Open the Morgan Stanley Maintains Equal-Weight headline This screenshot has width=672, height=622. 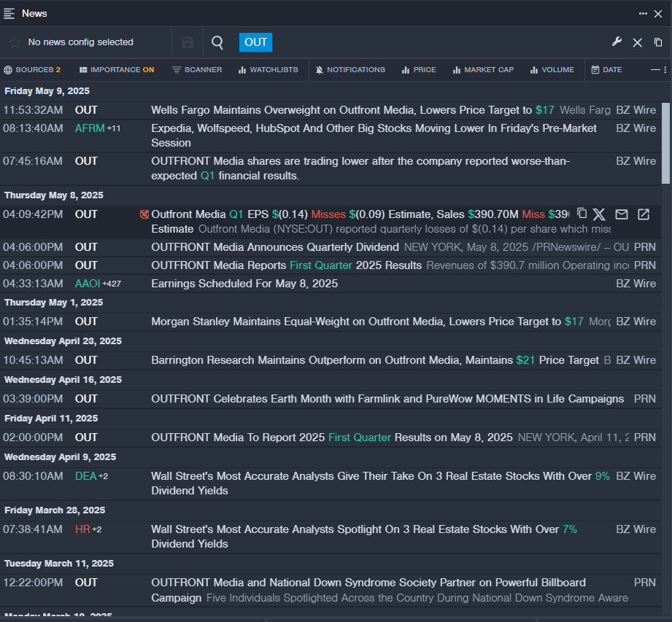[367, 322]
